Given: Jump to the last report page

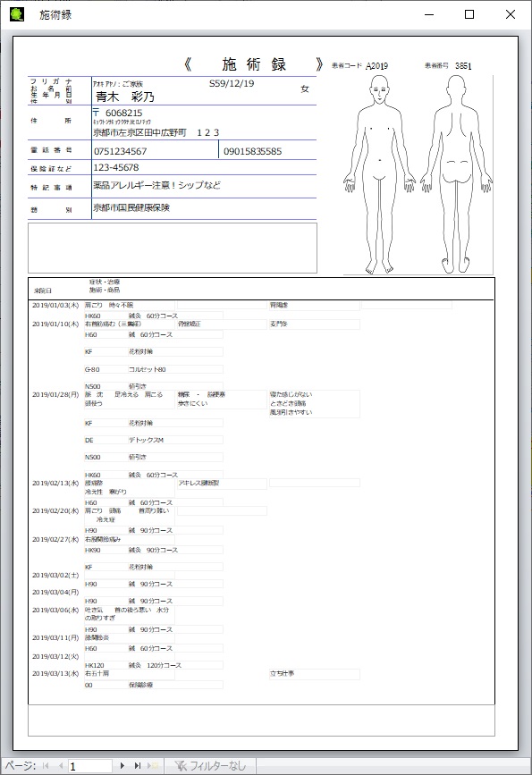Looking at the screenshot, I should (138, 765).
